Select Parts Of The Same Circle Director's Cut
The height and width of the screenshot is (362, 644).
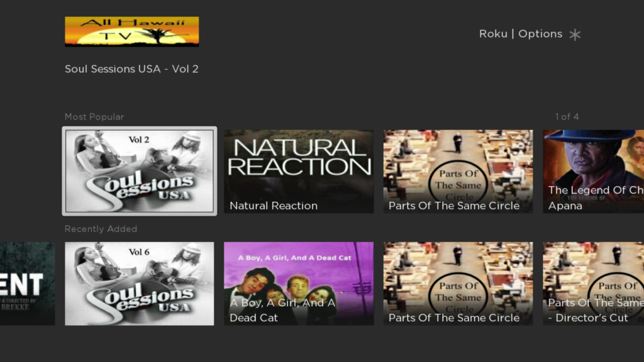click(x=594, y=283)
